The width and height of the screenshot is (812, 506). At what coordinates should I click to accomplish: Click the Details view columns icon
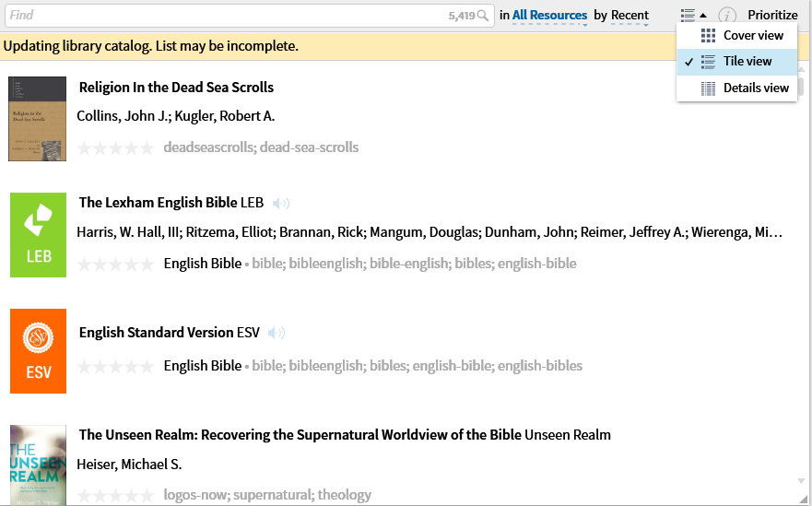tap(708, 88)
